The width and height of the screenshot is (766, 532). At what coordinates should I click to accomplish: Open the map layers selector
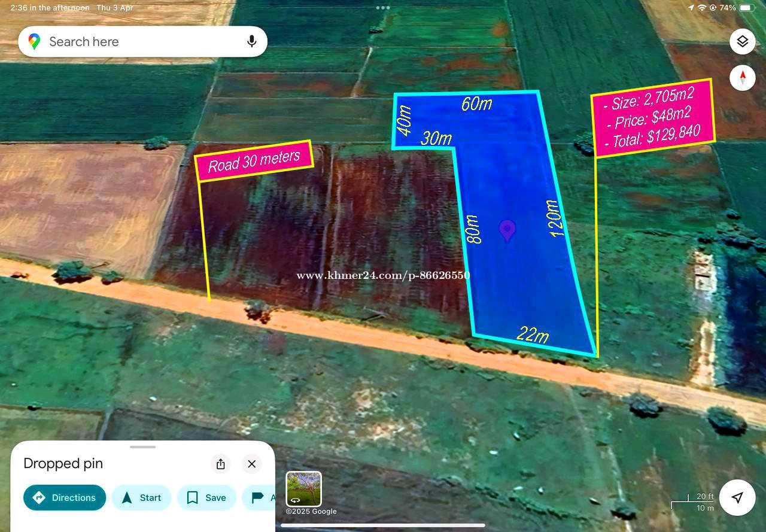(742, 41)
